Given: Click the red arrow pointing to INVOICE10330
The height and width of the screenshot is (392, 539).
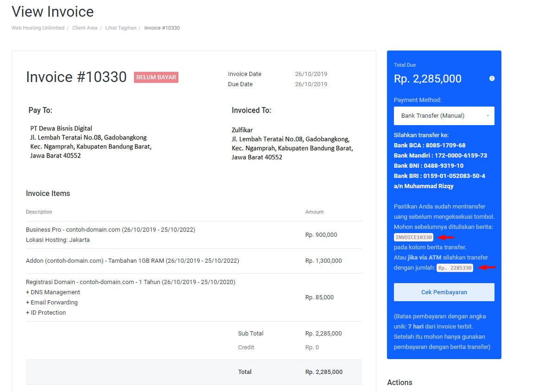Looking at the screenshot, I should (446, 237).
